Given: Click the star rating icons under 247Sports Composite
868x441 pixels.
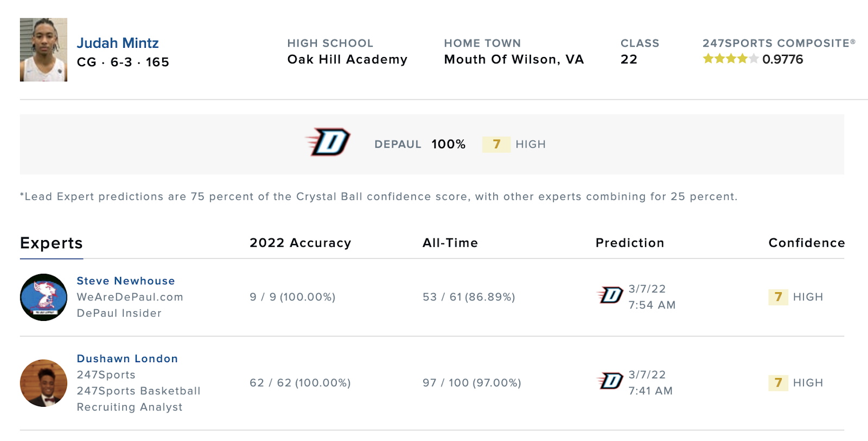Looking at the screenshot, I should (x=731, y=59).
